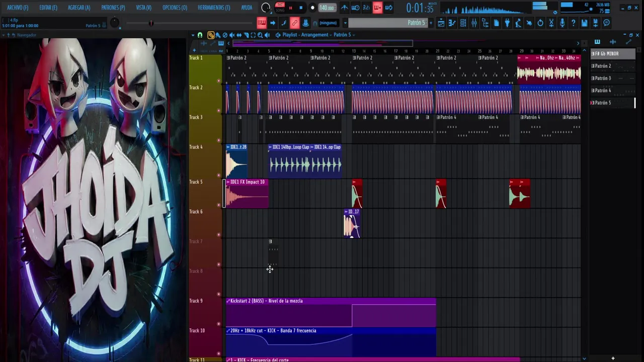Screen dimensions: 644x362
Task: Click the tempo 140 field
Action: (x=328, y=8)
